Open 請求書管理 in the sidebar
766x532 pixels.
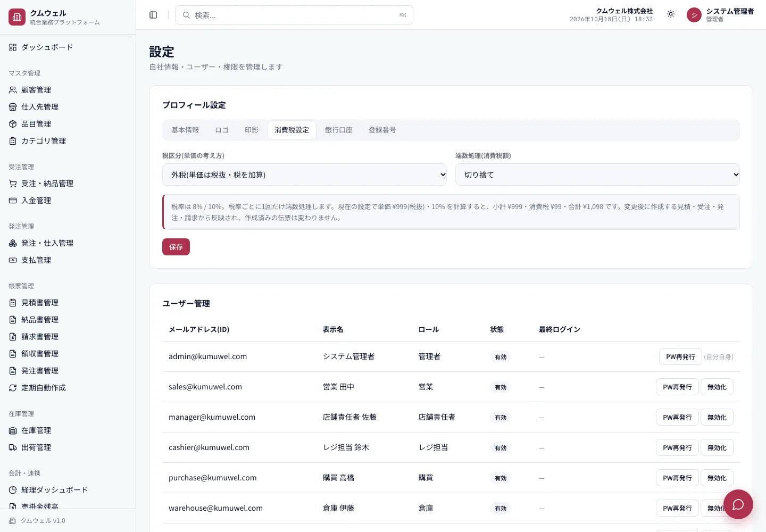[68, 337]
